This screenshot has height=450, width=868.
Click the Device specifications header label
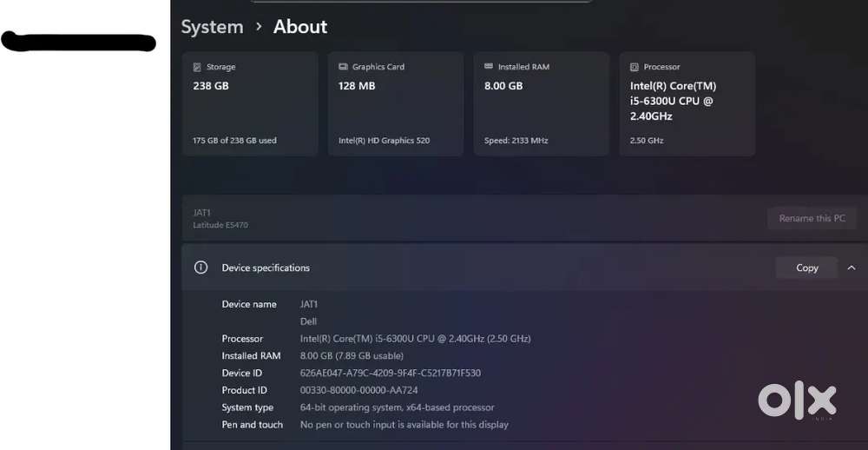[266, 268]
